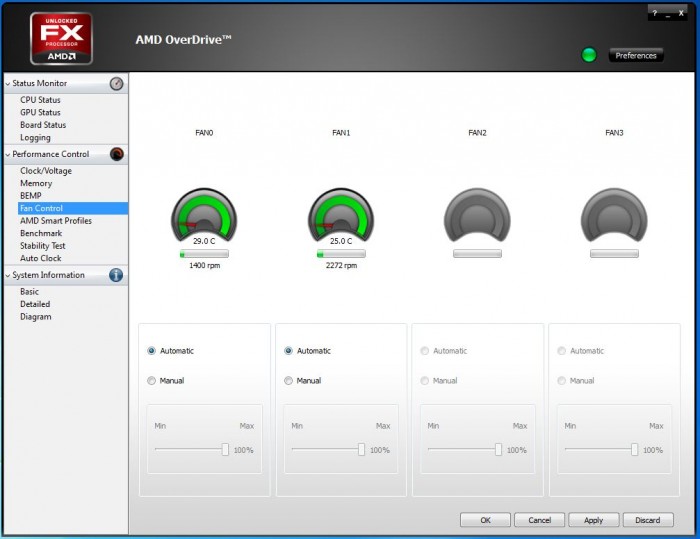Select Automatic mode for FAN1
The image size is (700, 539).
[288, 351]
